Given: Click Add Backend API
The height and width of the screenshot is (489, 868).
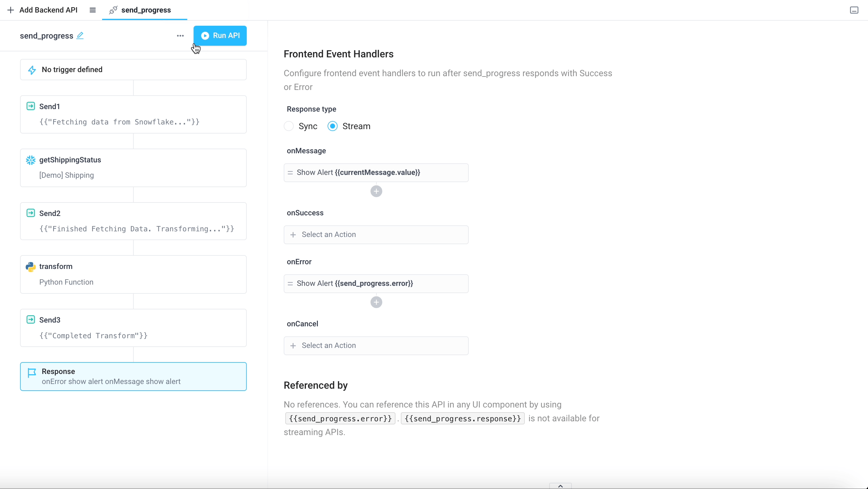Looking at the screenshot, I should click(42, 10).
